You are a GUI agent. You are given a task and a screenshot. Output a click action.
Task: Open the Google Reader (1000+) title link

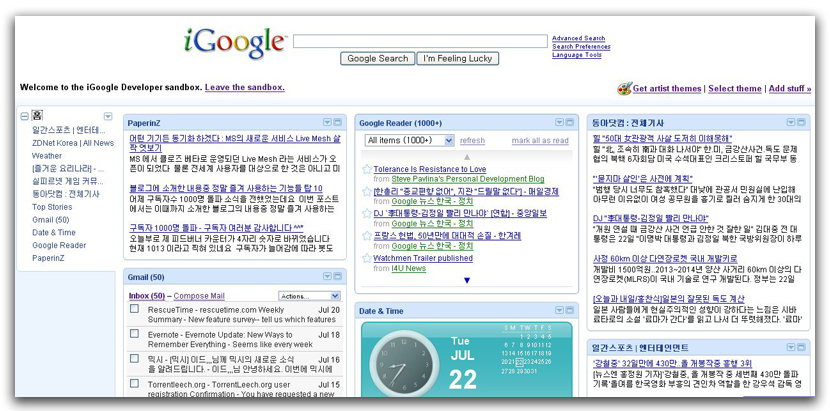(400, 123)
